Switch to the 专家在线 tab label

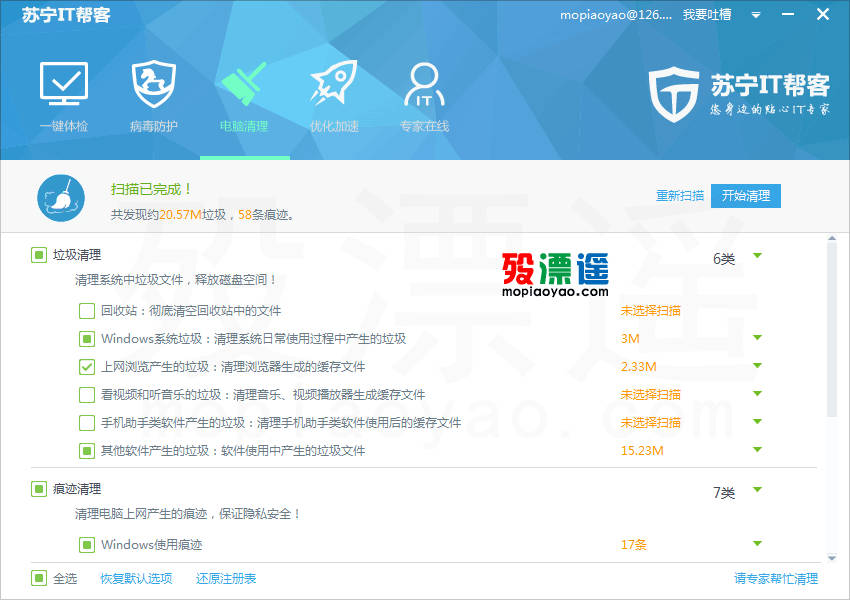tap(424, 126)
